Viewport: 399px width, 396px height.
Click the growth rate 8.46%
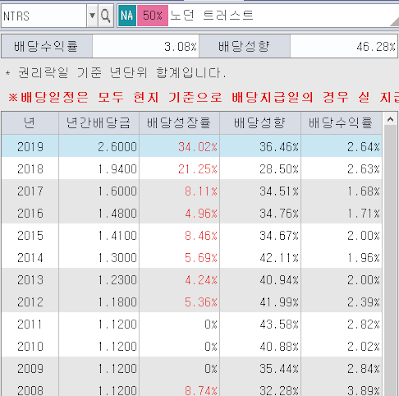click(201, 236)
